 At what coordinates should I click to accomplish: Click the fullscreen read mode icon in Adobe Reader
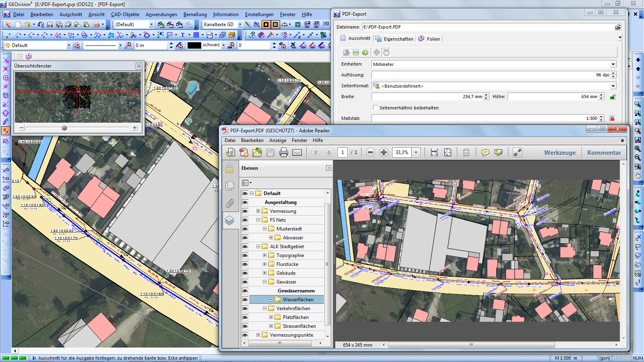[518, 152]
